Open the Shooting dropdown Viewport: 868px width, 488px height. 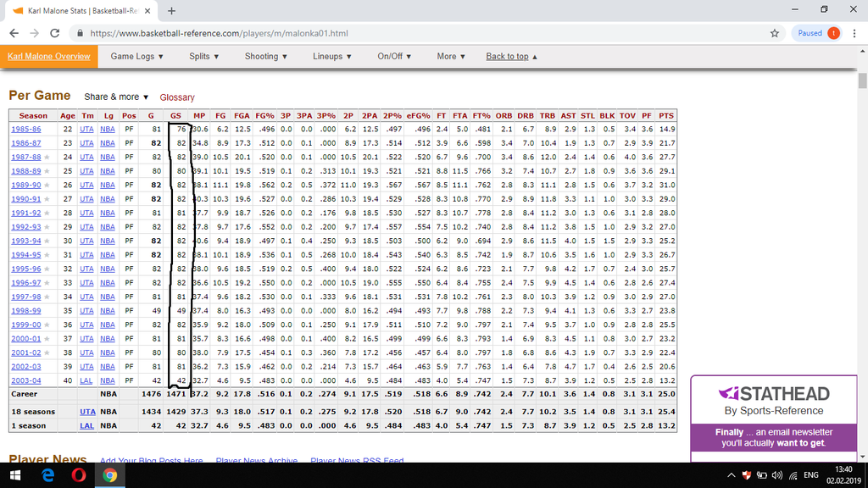[265, 57]
